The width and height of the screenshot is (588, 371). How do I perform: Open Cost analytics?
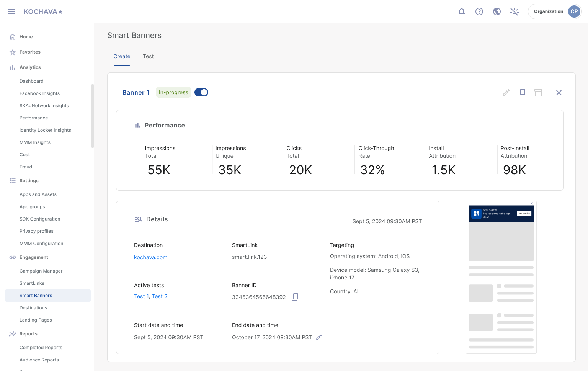(x=24, y=155)
